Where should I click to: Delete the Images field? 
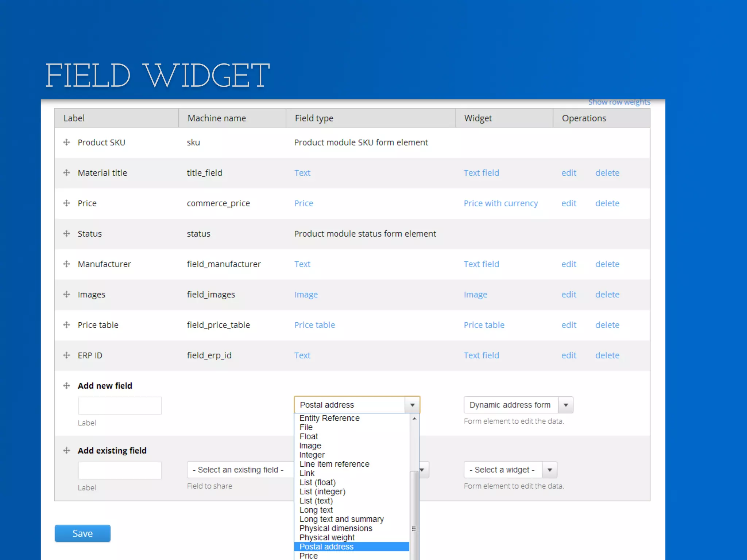pos(607,294)
